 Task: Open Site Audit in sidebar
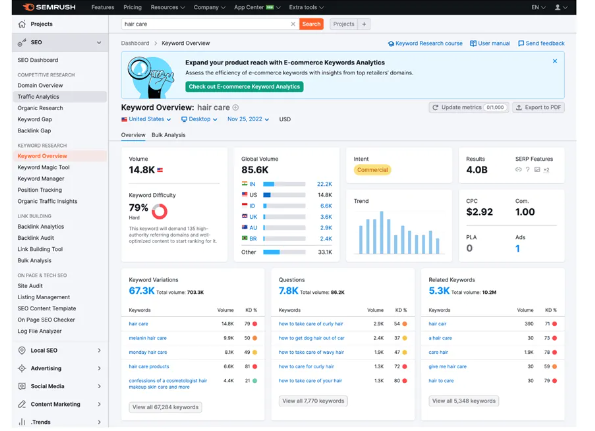click(30, 286)
